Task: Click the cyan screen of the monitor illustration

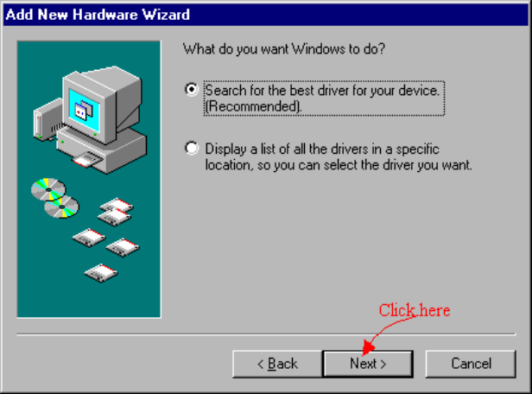Action: 84,111
